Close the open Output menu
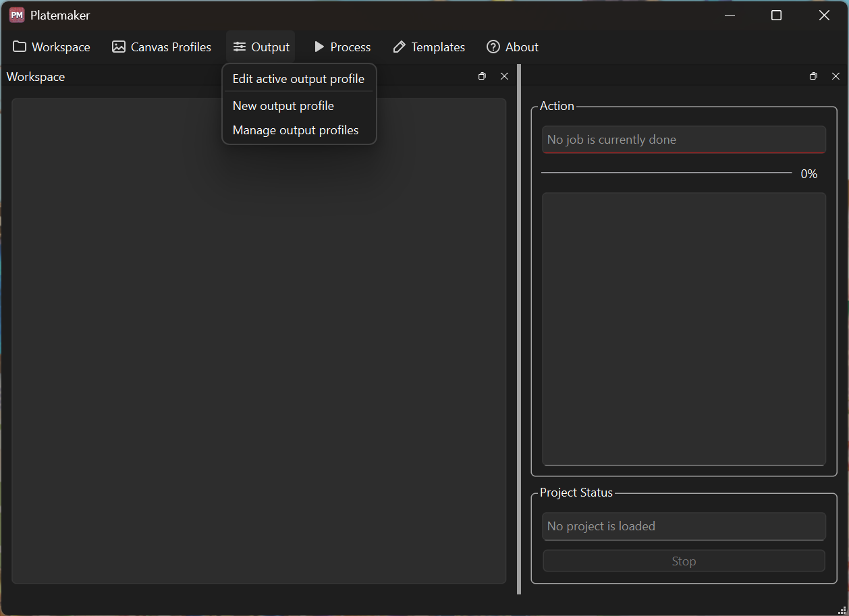The image size is (849, 616). 261,47
